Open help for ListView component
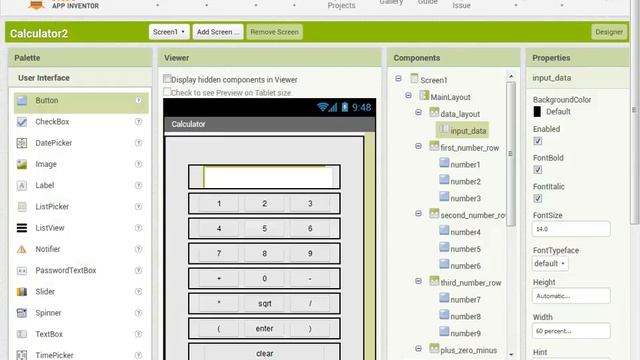Image resolution: width=640 pixels, height=360 pixels. click(x=139, y=227)
